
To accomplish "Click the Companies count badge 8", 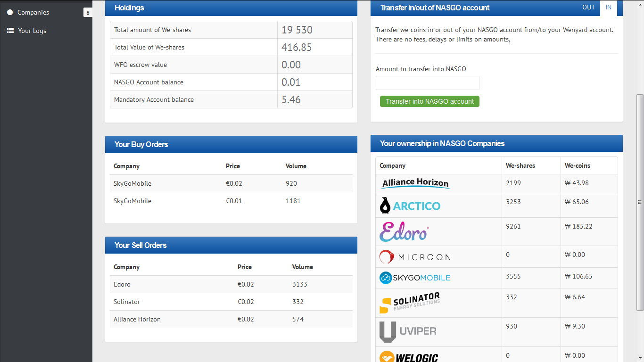I will [88, 13].
